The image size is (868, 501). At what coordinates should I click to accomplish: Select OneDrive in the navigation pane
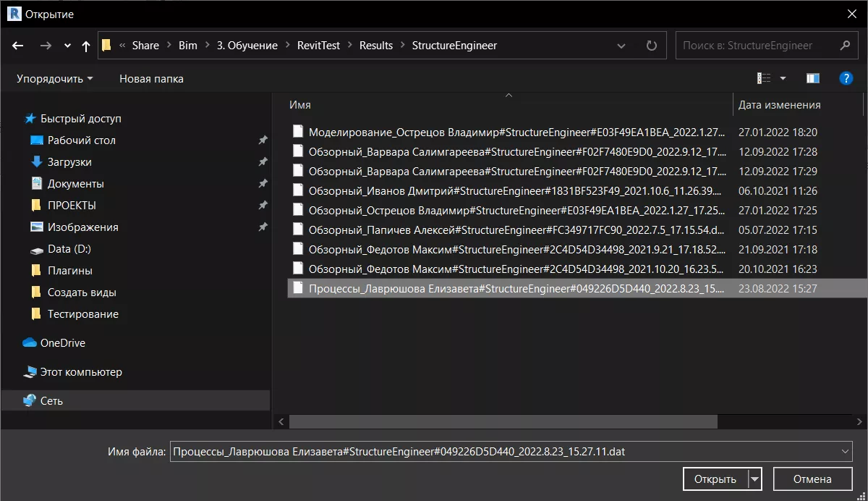[62, 343]
